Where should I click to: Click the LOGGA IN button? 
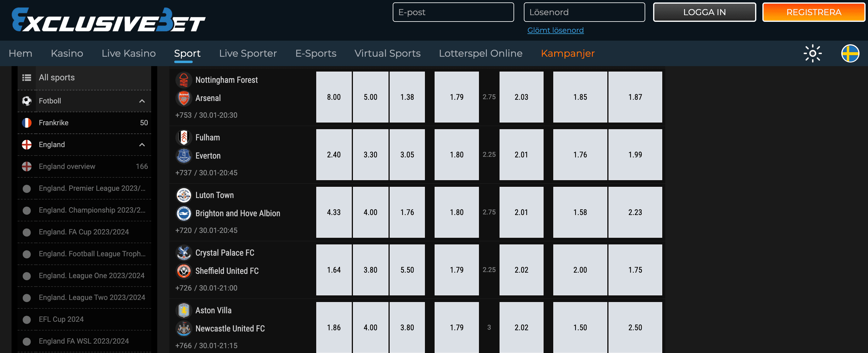point(704,12)
